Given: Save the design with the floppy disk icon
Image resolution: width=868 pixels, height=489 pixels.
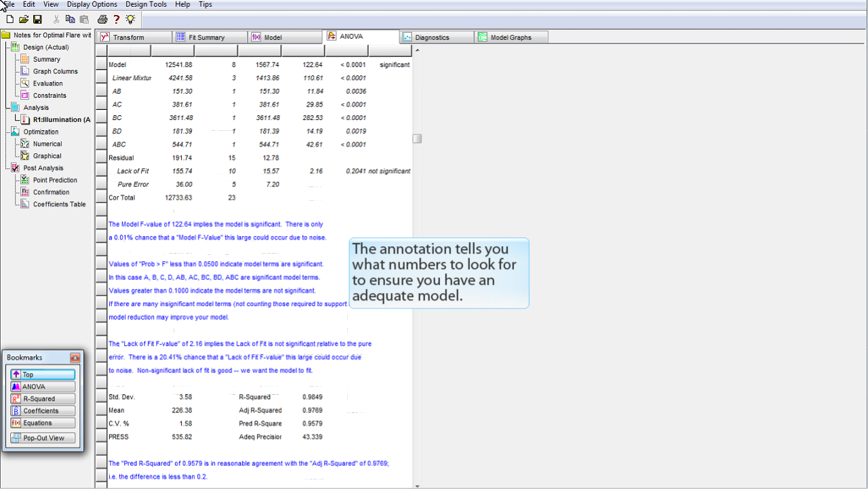Looking at the screenshot, I should [37, 20].
